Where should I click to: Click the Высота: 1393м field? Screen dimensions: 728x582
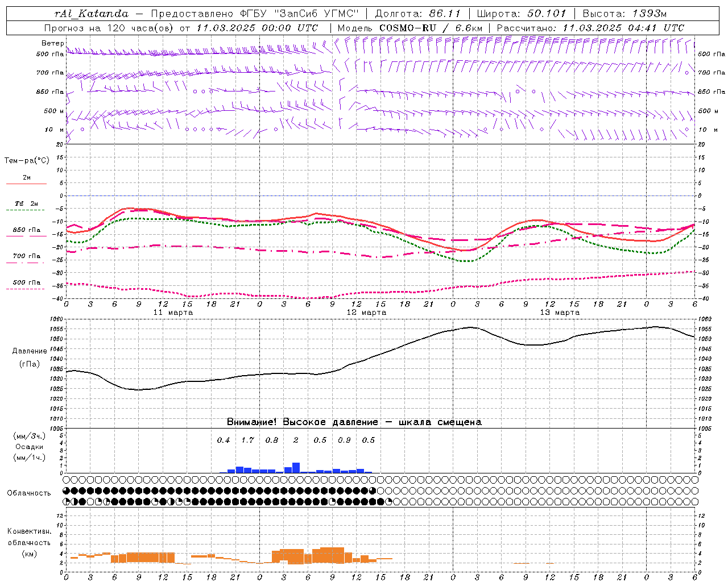click(624, 14)
